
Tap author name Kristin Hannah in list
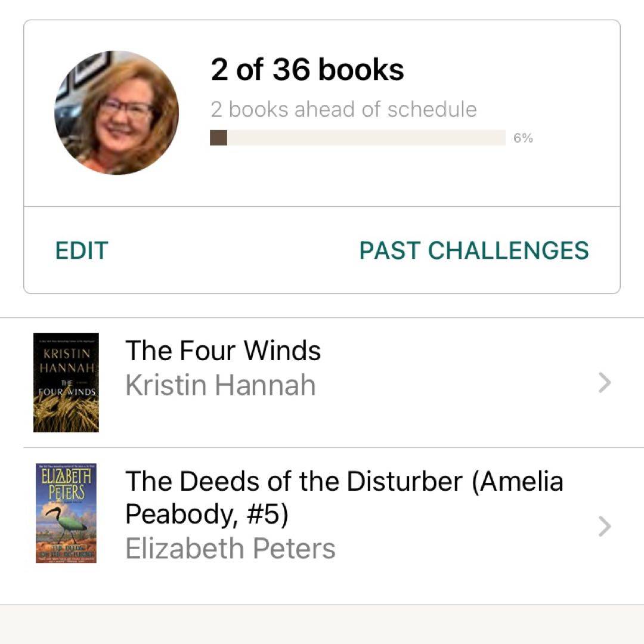tap(220, 386)
